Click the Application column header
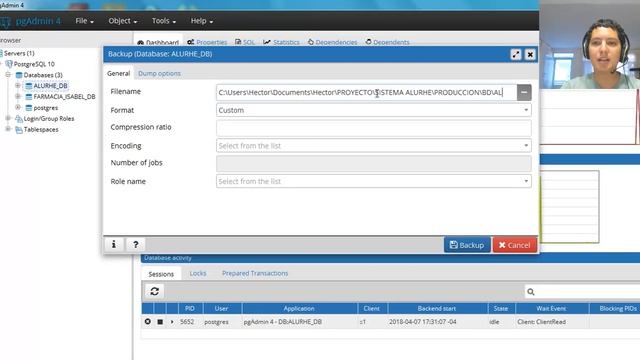This screenshot has width=640, height=360. coord(299,309)
